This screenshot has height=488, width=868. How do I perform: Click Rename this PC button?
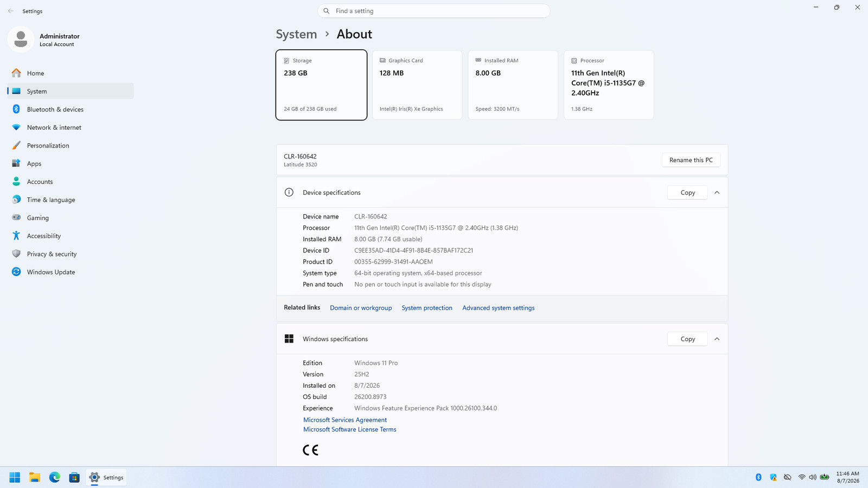tap(691, 160)
